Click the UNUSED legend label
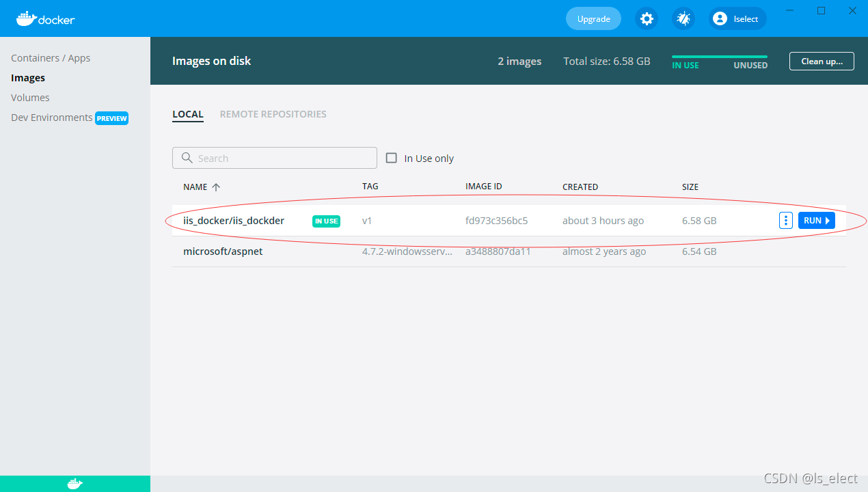Image resolution: width=868 pixels, height=492 pixels. pyautogui.click(x=750, y=66)
